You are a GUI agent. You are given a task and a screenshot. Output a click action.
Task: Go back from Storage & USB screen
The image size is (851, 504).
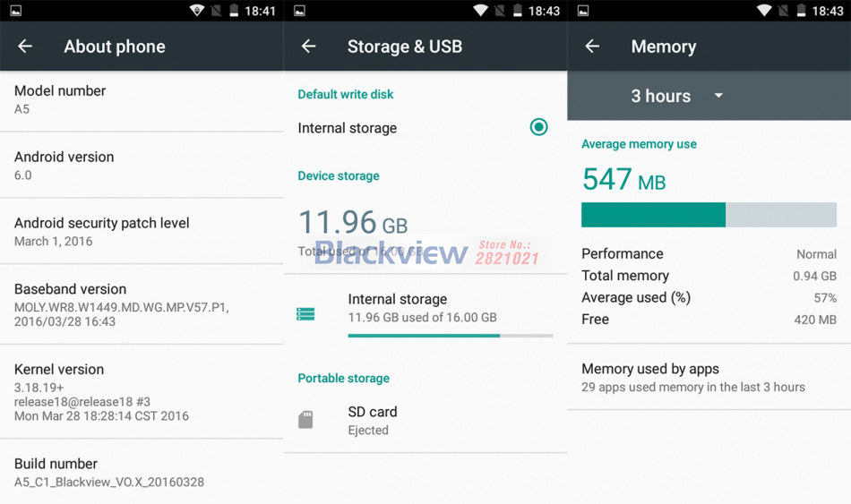[309, 47]
